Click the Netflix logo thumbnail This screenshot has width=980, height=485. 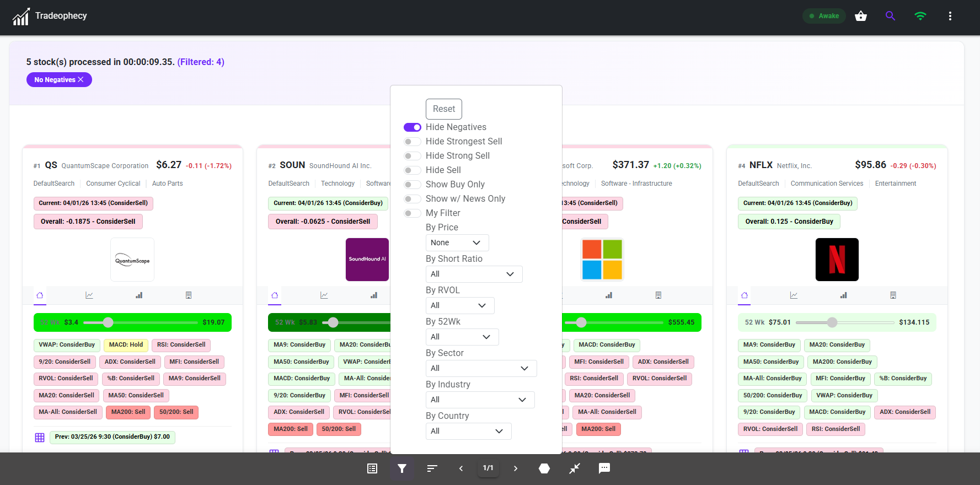coord(837,260)
